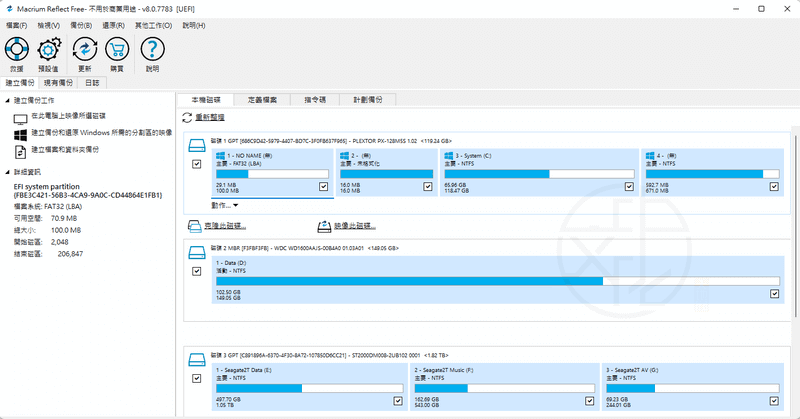Switch to the 現有備份 tab
800x419 pixels.
click(59, 83)
